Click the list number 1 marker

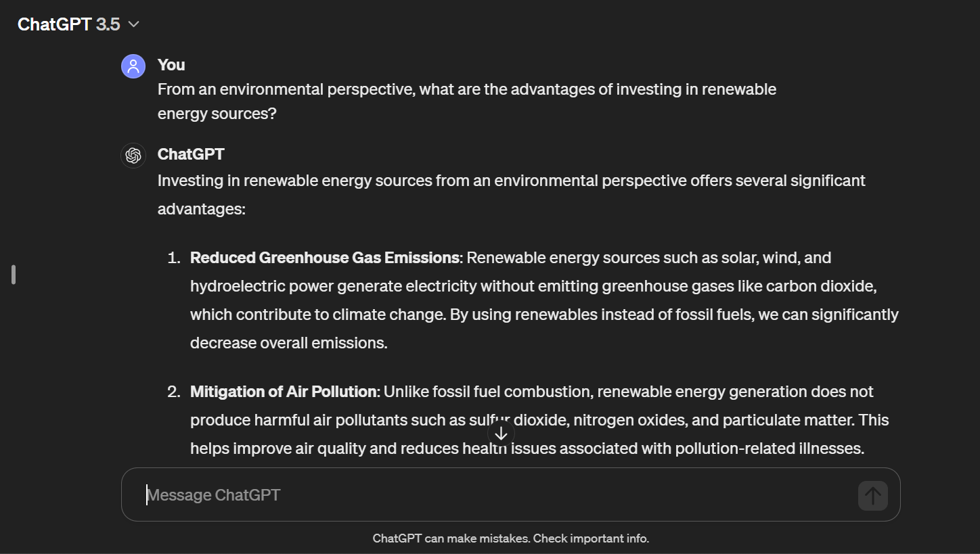tap(175, 258)
